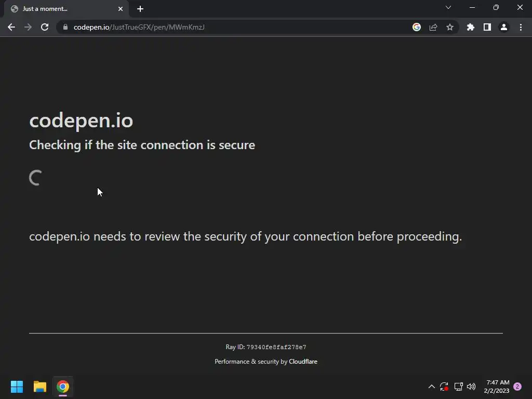This screenshot has width=532, height=399.
Task: Restore down the Chrome window
Action: [496, 7]
